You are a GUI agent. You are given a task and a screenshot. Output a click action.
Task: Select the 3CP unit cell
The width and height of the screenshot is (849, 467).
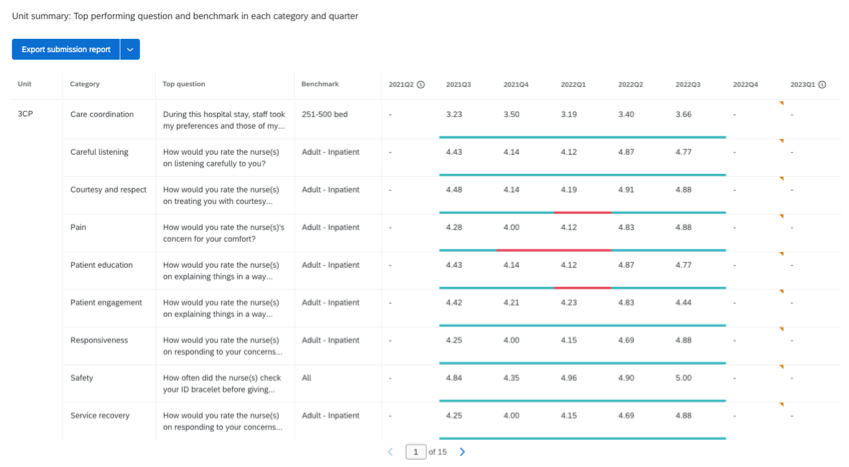25,114
